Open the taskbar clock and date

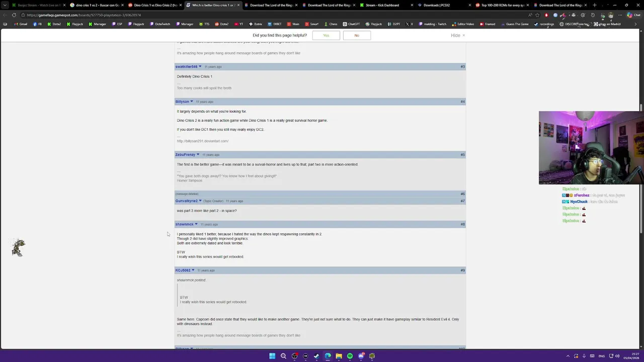pyautogui.click(x=631, y=356)
